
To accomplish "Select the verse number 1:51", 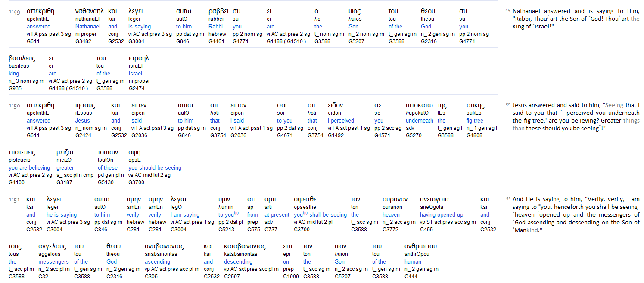I will point(14,200).
